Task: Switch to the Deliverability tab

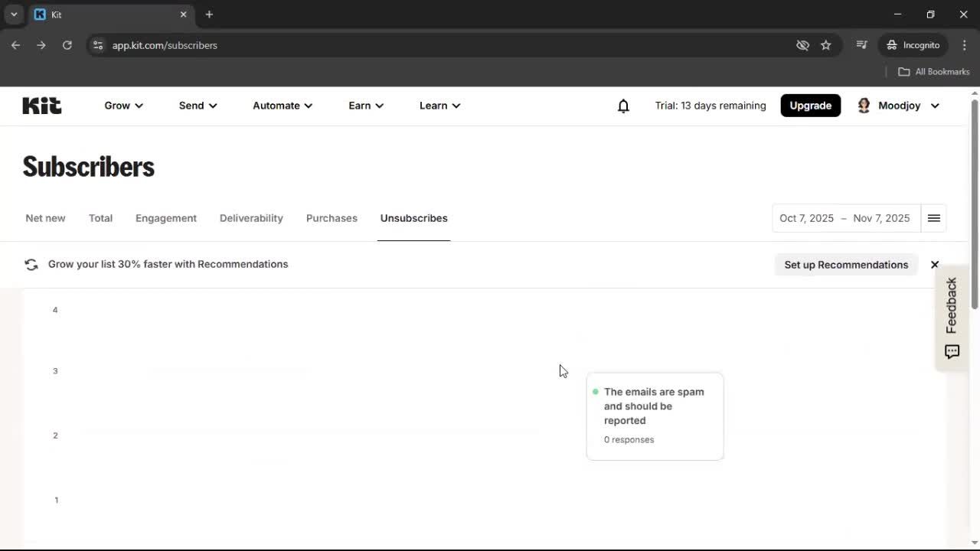Action: pos(251,218)
